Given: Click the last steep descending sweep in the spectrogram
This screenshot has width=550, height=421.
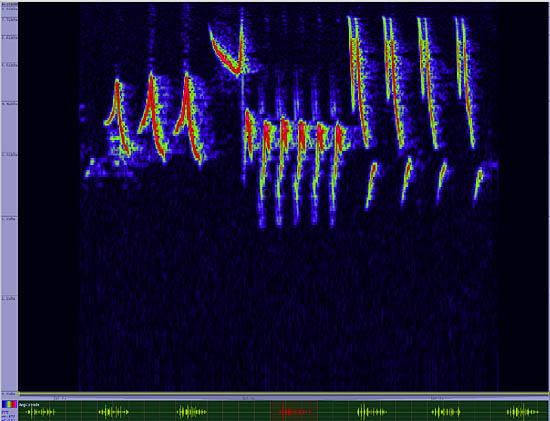Looking at the screenshot, I should point(465,82).
